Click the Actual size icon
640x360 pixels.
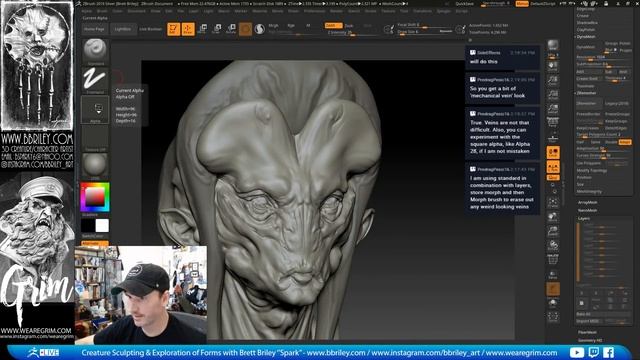(x=553, y=95)
